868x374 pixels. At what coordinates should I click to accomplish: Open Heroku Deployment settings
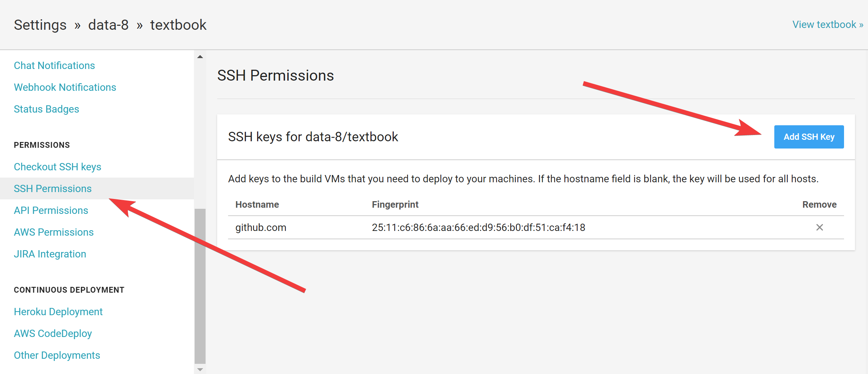[x=58, y=312]
